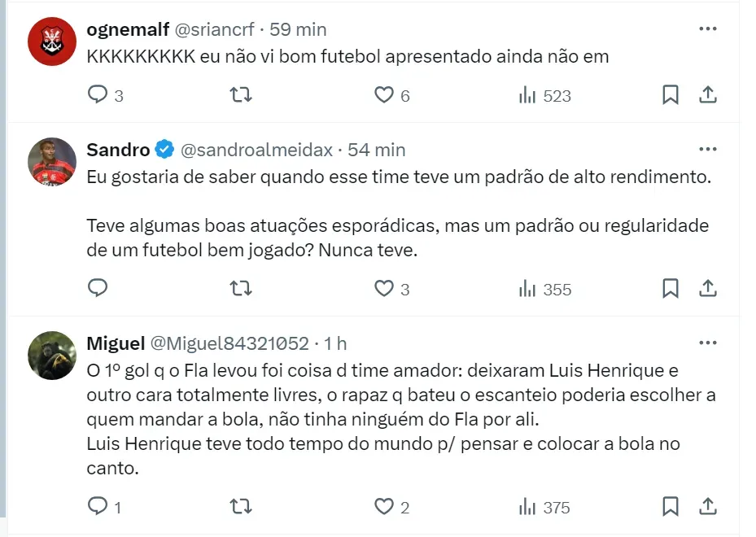The image size is (756, 537).
Task: Reply to ognemalf's tweet
Action: [98, 95]
